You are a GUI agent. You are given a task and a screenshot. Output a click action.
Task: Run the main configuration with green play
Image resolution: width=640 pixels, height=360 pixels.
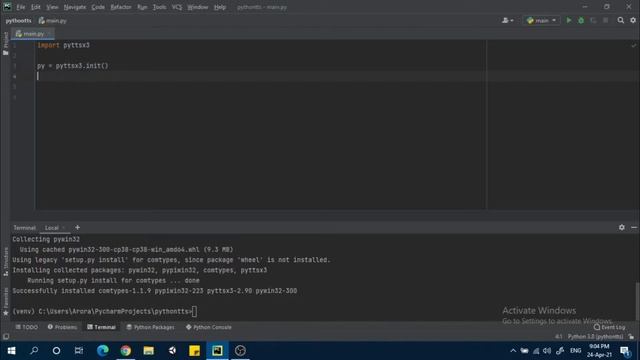(x=569, y=20)
